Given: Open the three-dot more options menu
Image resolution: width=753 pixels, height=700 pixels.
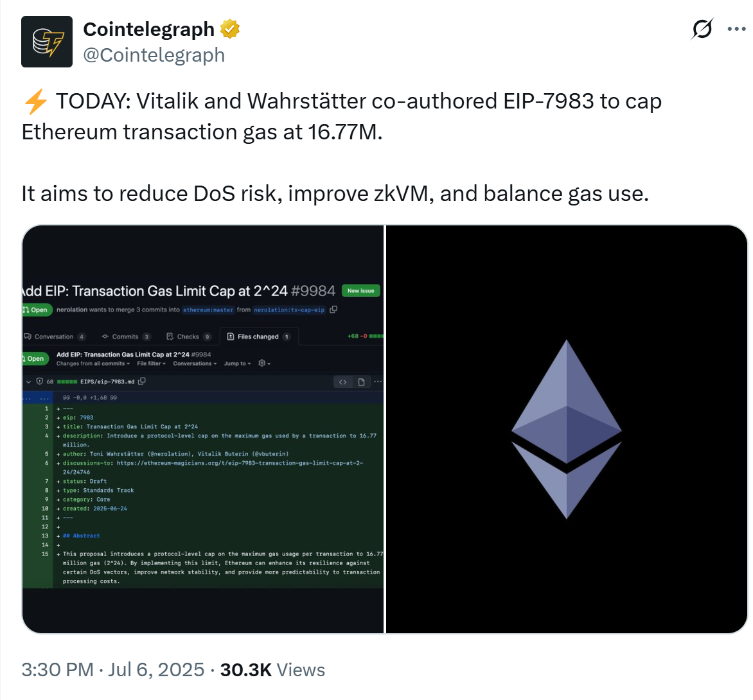Looking at the screenshot, I should 736,29.
